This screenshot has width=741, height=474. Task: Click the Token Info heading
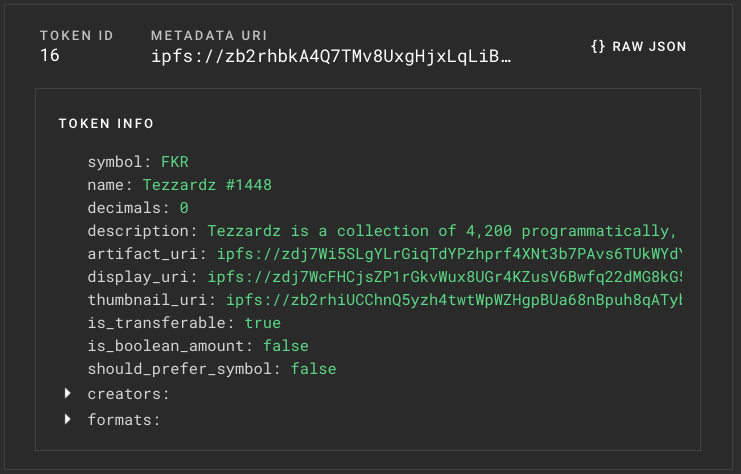106,124
